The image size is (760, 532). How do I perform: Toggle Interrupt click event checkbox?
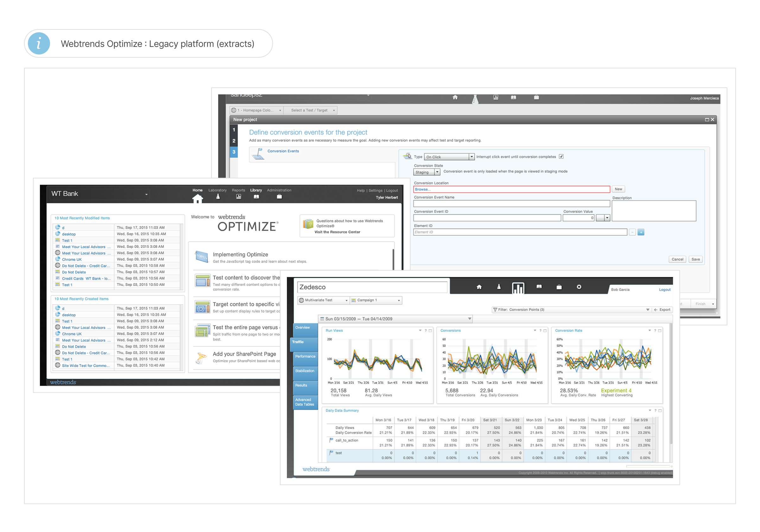[x=561, y=156]
